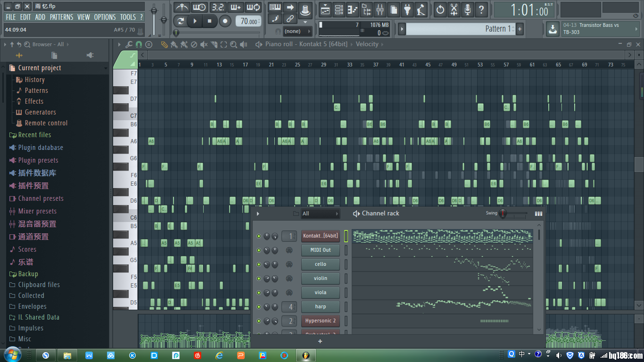This screenshot has height=362, width=644.
Task: Mute the cello channel green LED
Action: point(258,264)
